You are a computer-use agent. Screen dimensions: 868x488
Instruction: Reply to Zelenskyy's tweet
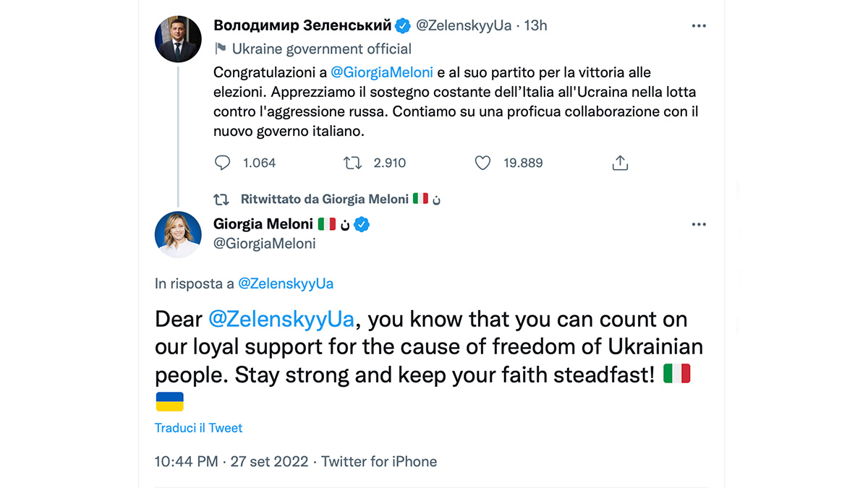(222, 163)
